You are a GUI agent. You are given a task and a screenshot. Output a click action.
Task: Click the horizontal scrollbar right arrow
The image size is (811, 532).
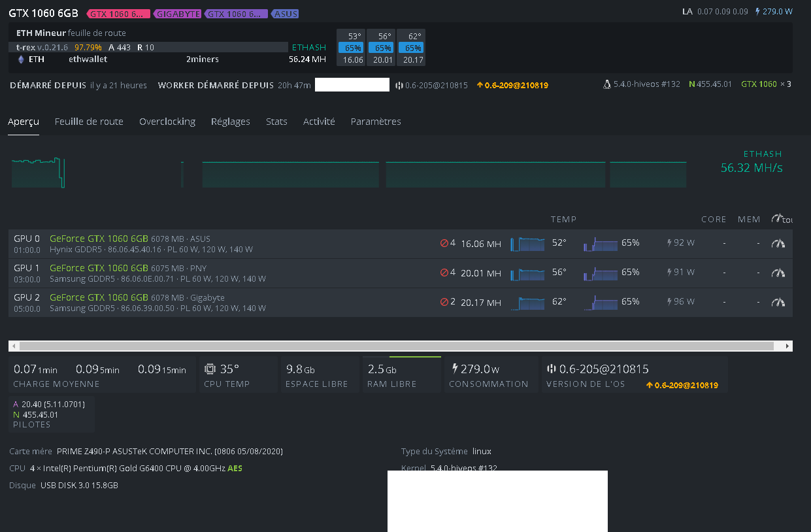(787, 346)
